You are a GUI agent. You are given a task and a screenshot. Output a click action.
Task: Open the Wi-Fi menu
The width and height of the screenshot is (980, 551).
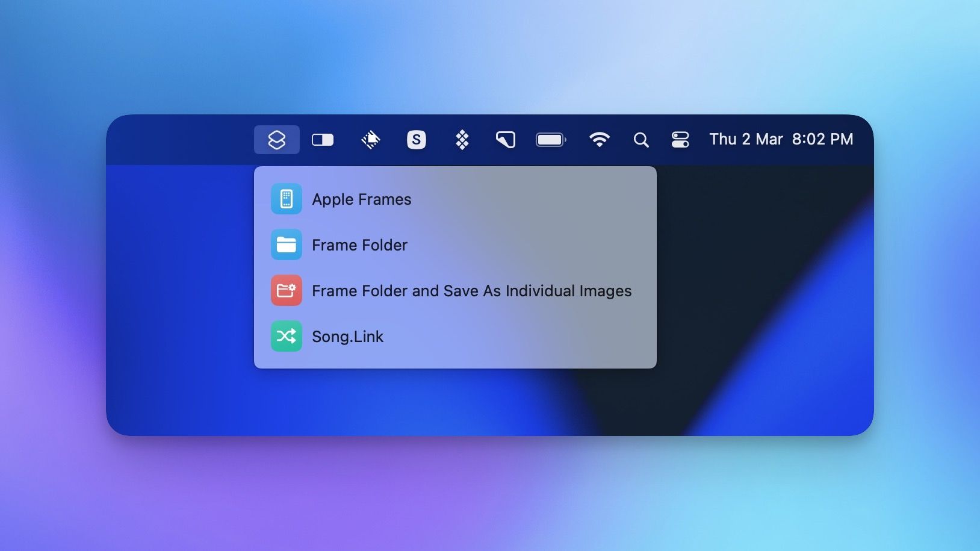click(x=599, y=140)
